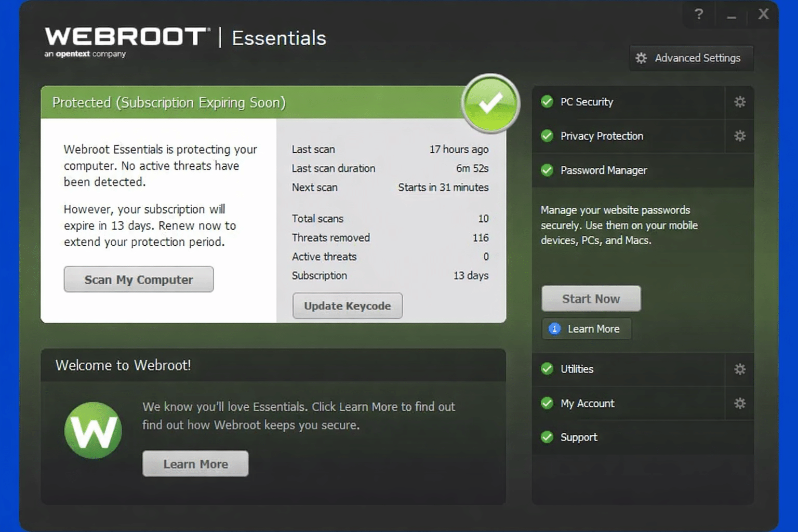Screen dimensions: 798x532
Task: Click the green check beside Support
Action: tap(547, 437)
